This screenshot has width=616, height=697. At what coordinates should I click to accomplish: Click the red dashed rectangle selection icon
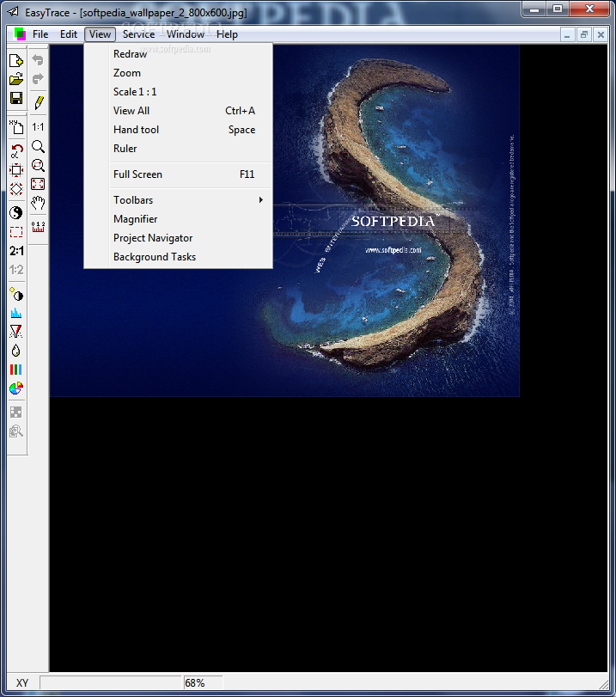16,231
